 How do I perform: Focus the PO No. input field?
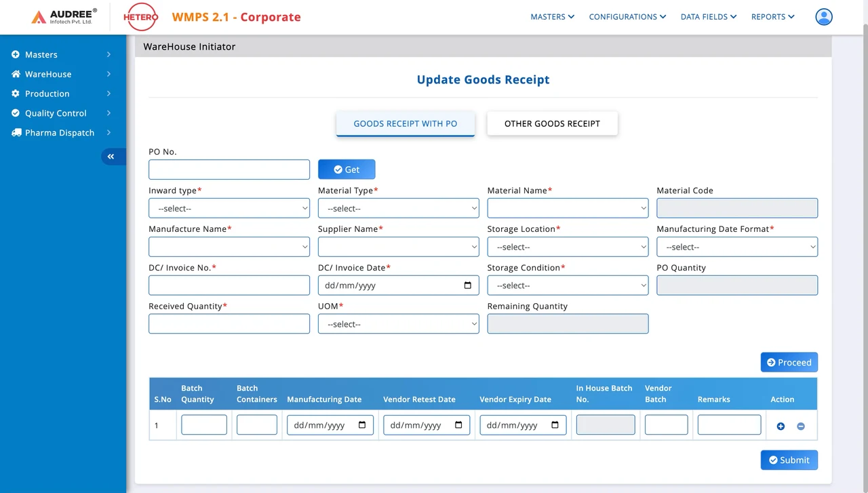coord(229,170)
